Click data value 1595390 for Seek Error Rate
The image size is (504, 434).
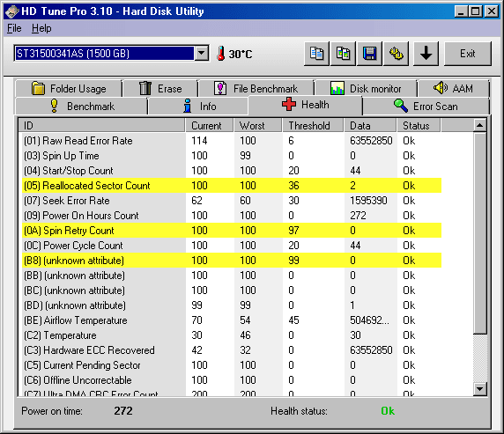click(x=368, y=201)
